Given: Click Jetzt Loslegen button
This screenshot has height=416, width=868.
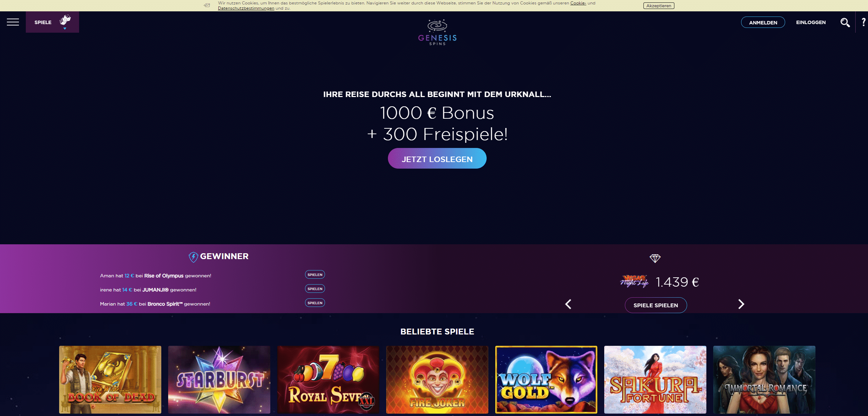Looking at the screenshot, I should tap(437, 158).
